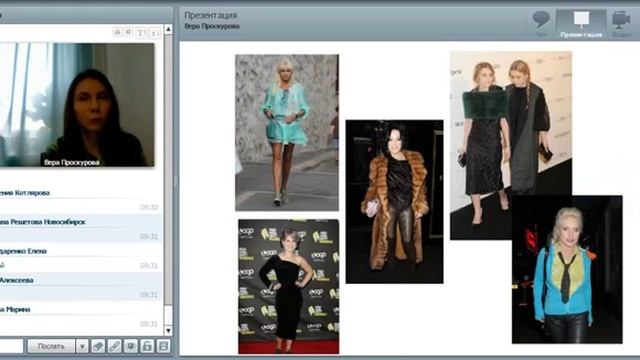Click the photo of woman in black gown
The height and width of the screenshot is (360, 640).
tap(289, 287)
